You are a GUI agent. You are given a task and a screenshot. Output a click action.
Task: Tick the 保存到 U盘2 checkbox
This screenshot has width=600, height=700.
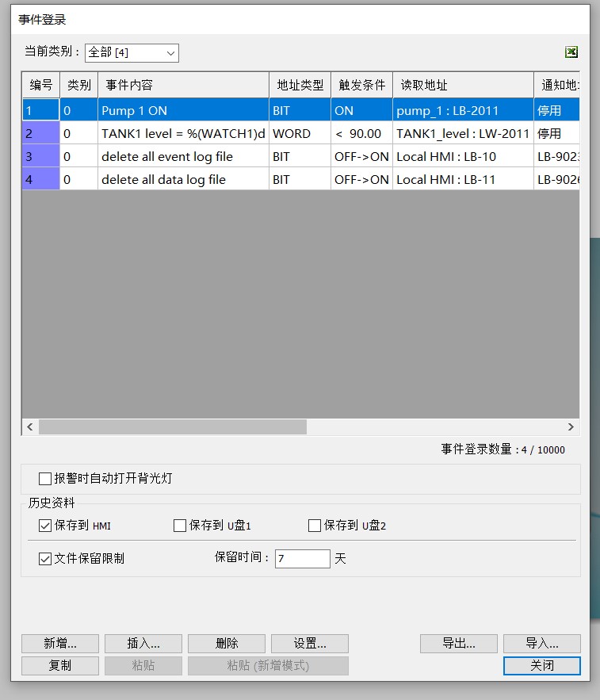click(315, 526)
